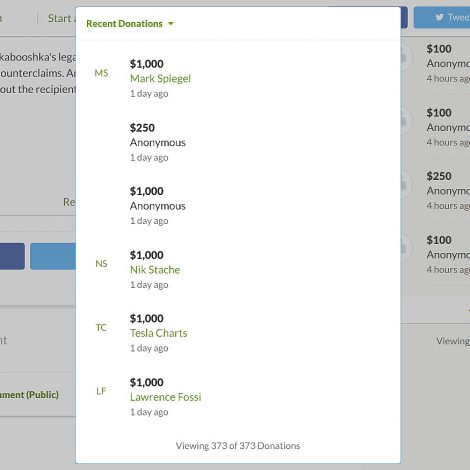Click the Start link in the top navigation
The image size is (470, 470).
pyautogui.click(x=59, y=18)
